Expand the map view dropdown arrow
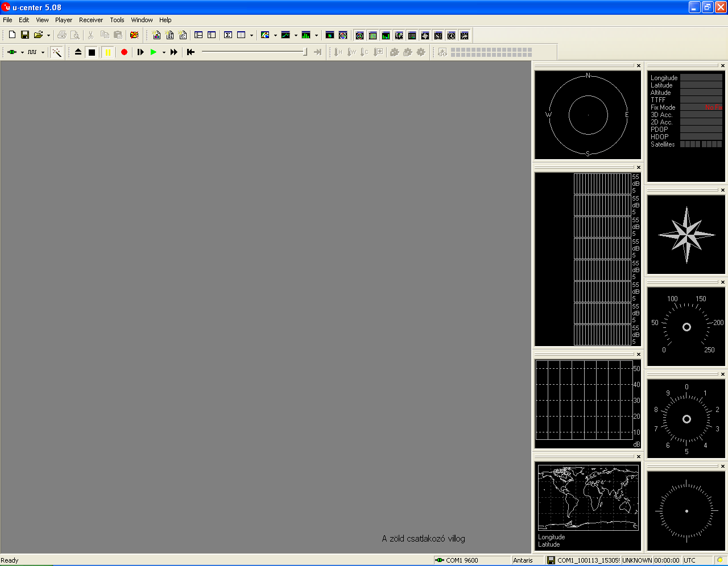728x566 pixels. 275,35
